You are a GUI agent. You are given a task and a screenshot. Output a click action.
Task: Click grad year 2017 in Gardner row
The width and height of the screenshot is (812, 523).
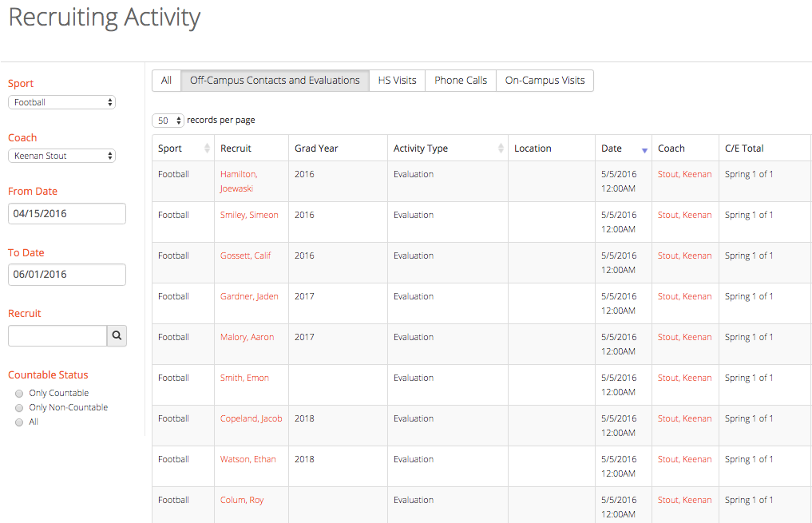point(304,296)
